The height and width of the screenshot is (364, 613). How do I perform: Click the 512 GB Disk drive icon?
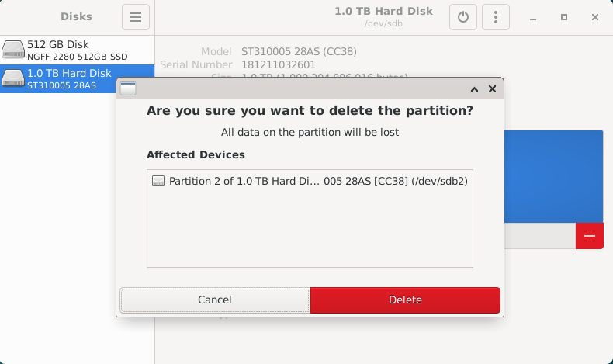pos(13,50)
